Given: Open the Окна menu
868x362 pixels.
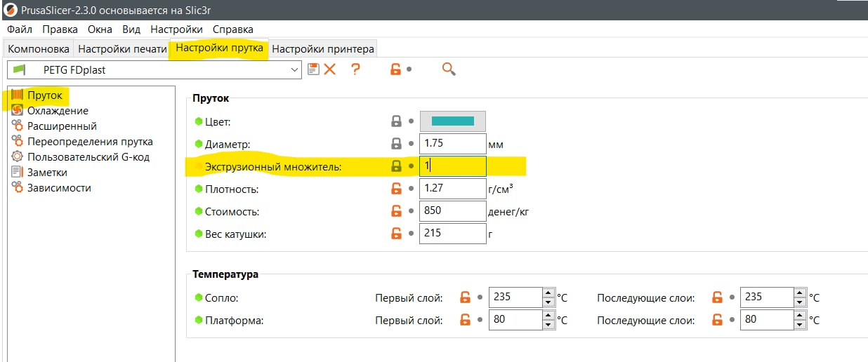Looking at the screenshot, I should (x=101, y=29).
